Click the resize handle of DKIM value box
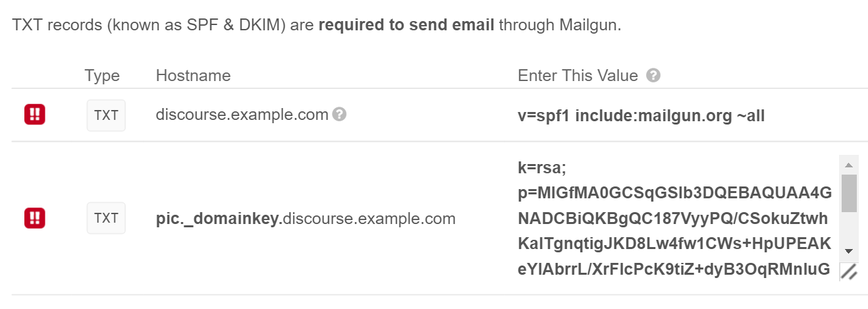The image size is (868, 309). (849, 271)
